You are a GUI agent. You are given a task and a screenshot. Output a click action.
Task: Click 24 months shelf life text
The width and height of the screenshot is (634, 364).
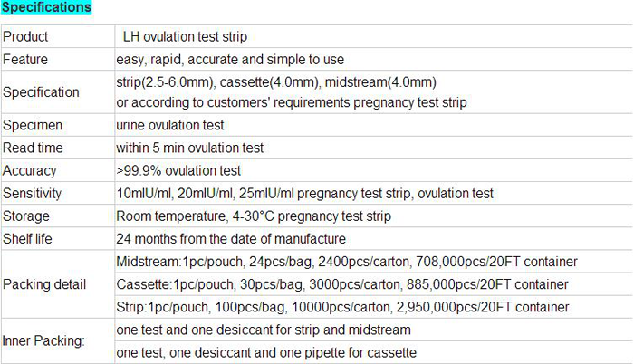click(x=231, y=239)
